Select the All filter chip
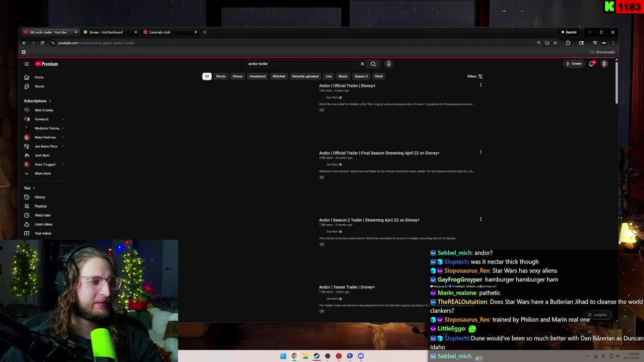 click(207, 76)
